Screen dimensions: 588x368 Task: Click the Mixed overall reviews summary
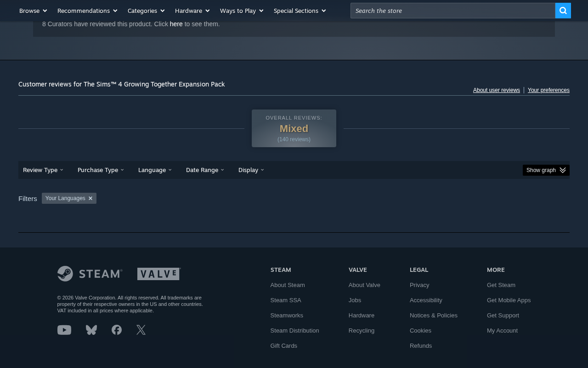(x=294, y=128)
